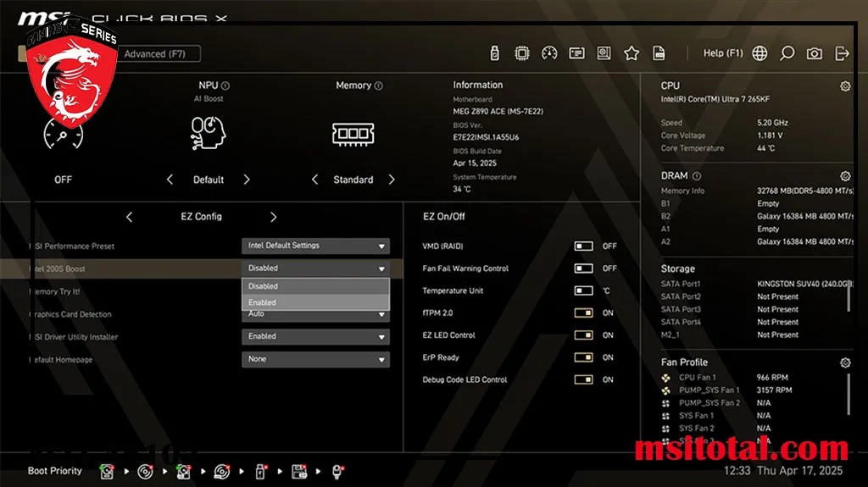Open the Intel 200S Boost dropdown

[x=315, y=268]
